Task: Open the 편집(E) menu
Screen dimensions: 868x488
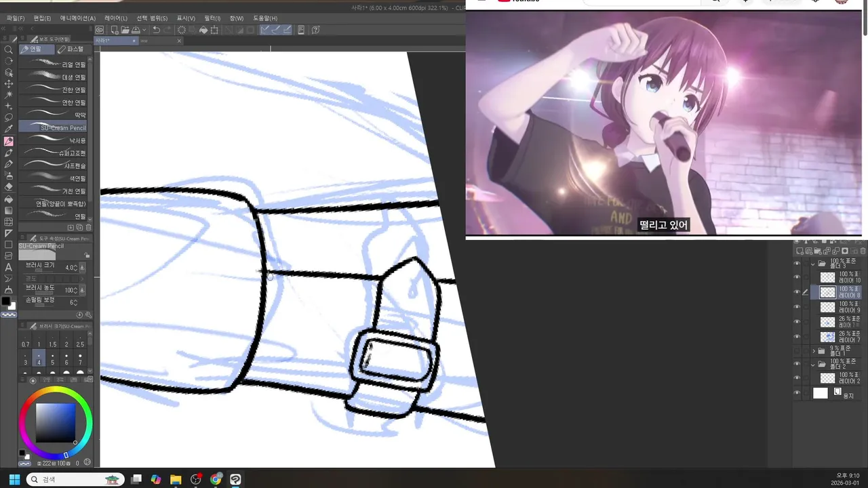Action: pos(42,18)
